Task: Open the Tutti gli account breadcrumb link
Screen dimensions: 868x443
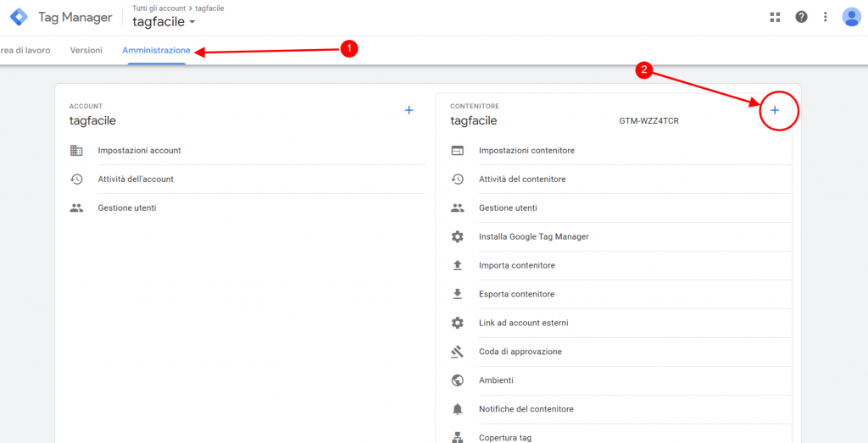Action: 159,8
